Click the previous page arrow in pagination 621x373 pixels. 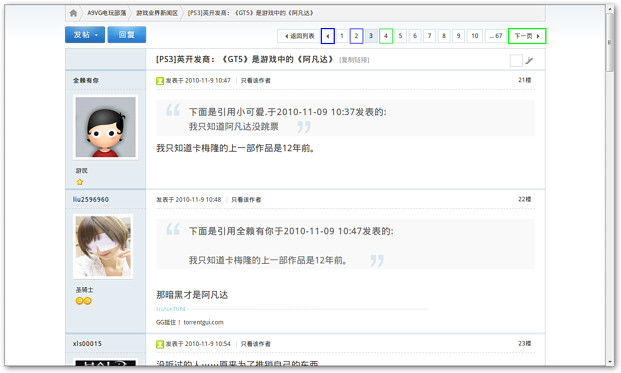[x=328, y=36]
